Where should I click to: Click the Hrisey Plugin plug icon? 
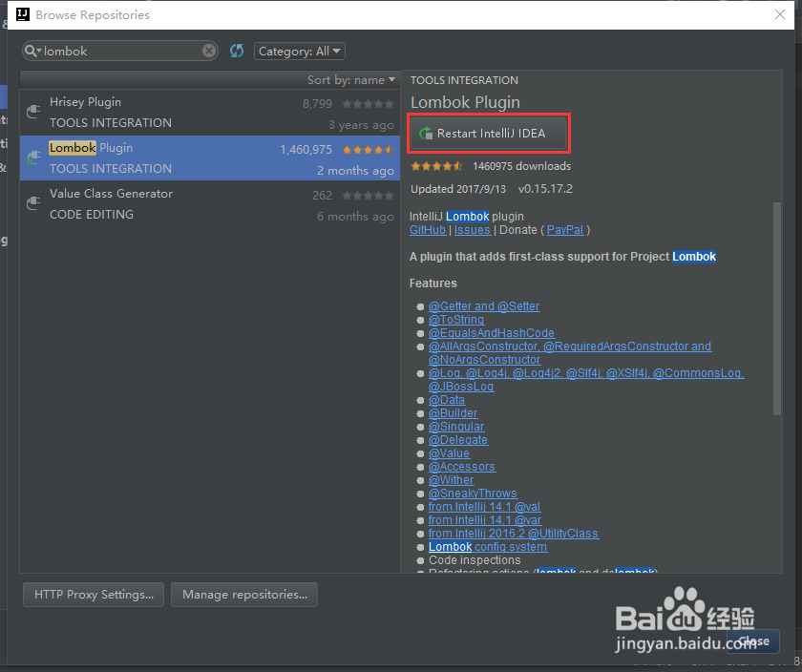[33, 111]
